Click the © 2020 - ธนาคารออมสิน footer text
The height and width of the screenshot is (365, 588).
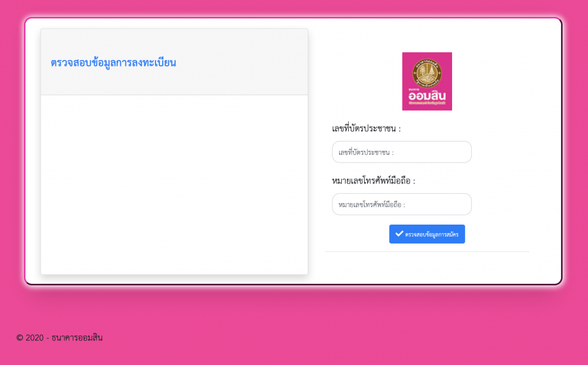tap(59, 338)
